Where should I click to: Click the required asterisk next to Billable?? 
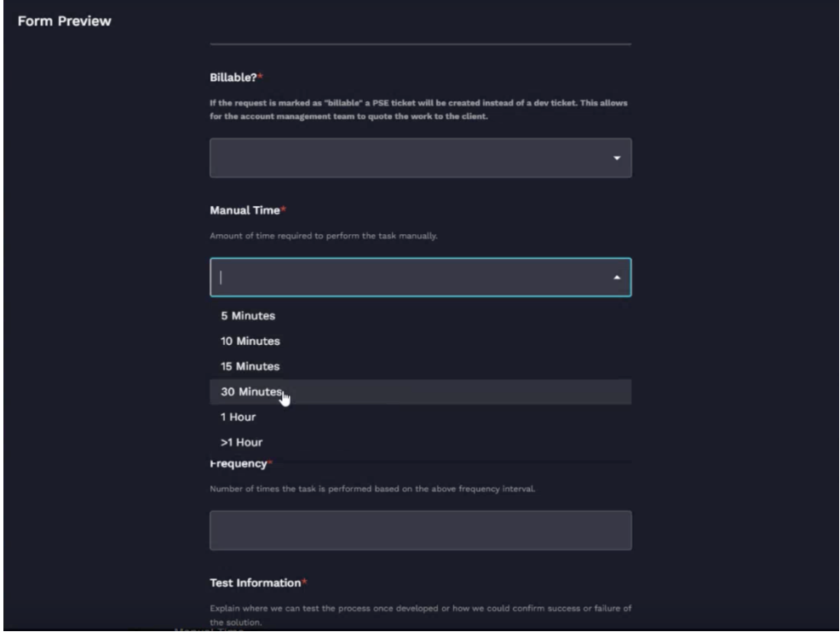[x=260, y=75]
